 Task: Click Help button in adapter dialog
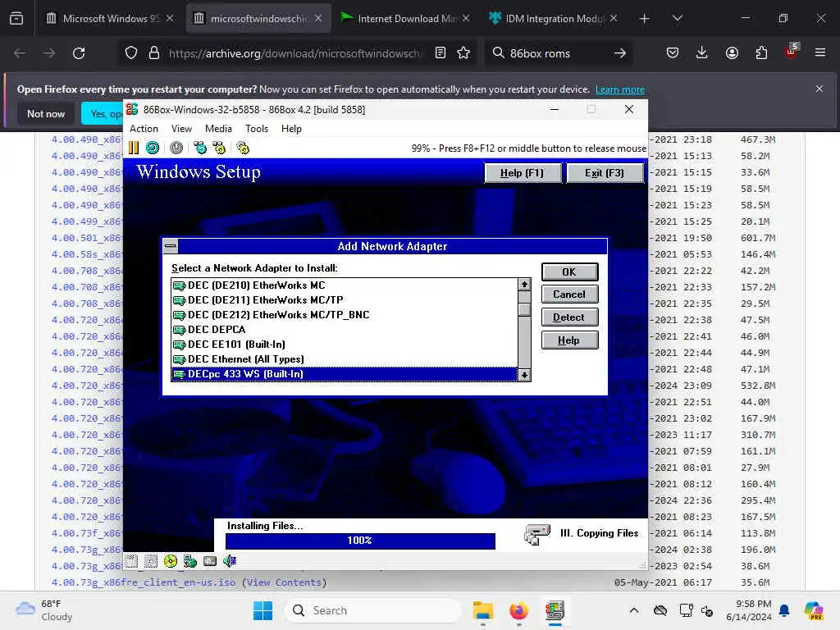(x=569, y=340)
